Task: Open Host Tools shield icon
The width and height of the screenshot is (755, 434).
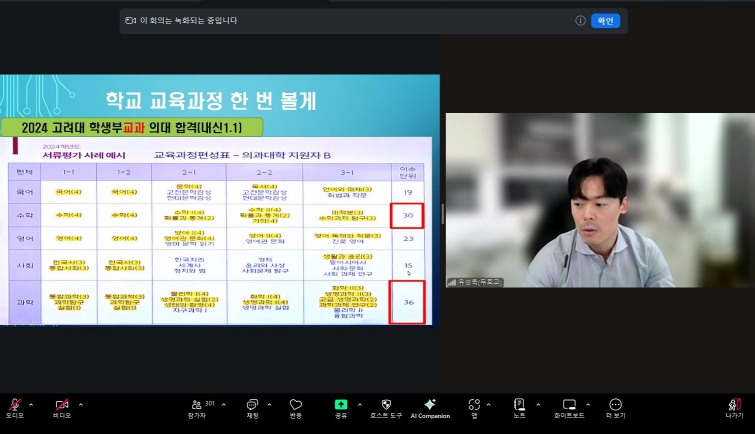Action: [x=386, y=406]
